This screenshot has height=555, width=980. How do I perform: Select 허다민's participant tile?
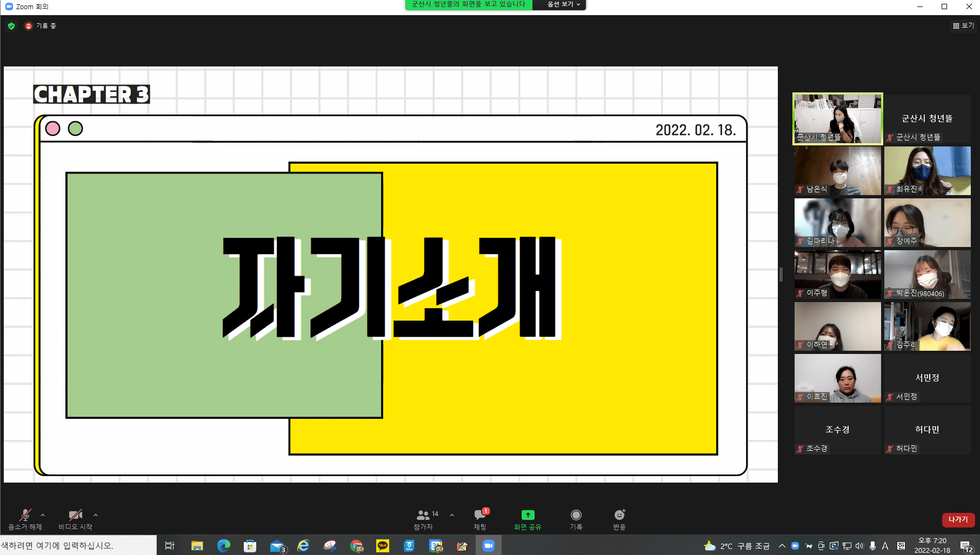928,430
